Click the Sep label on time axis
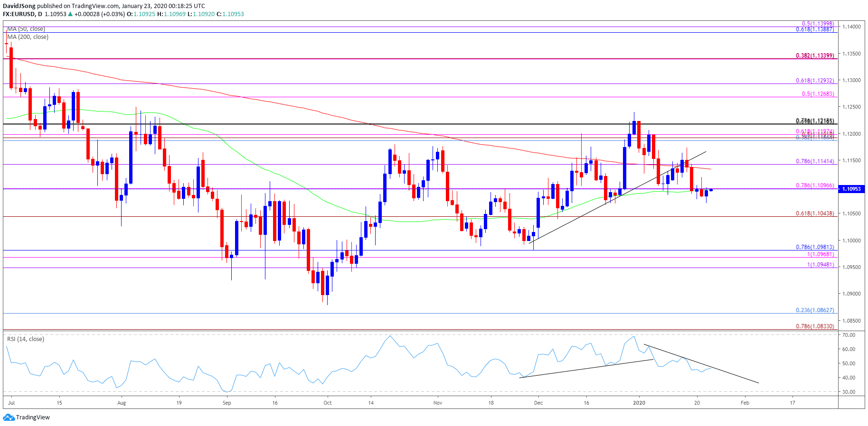This screenshot has width=868, height=426. pos(227,403)
